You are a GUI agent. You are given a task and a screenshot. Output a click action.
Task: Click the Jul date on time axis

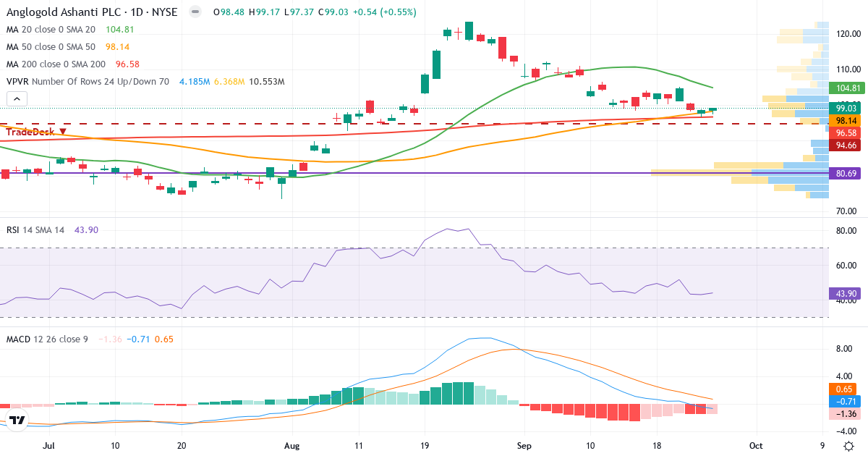coord(49,446)
